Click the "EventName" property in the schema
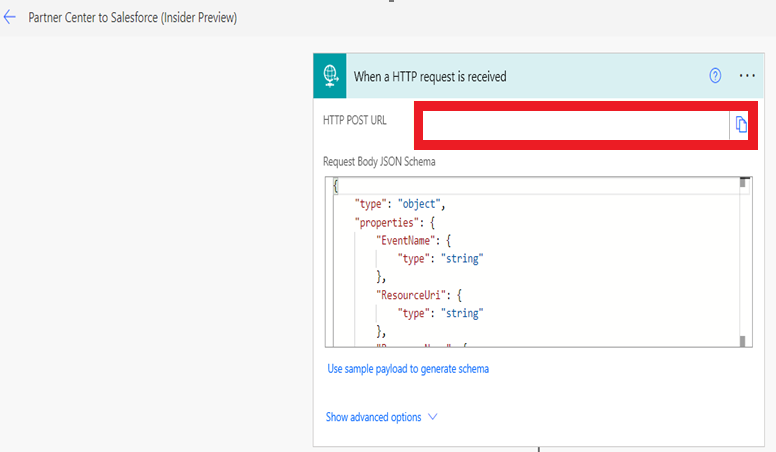Viewport: 776px width, 452px height. point(408,241)
